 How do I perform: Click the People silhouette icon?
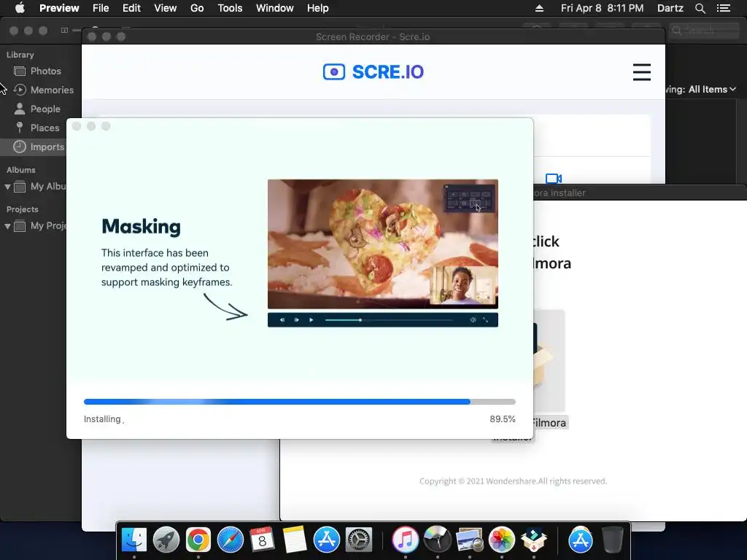20,109
